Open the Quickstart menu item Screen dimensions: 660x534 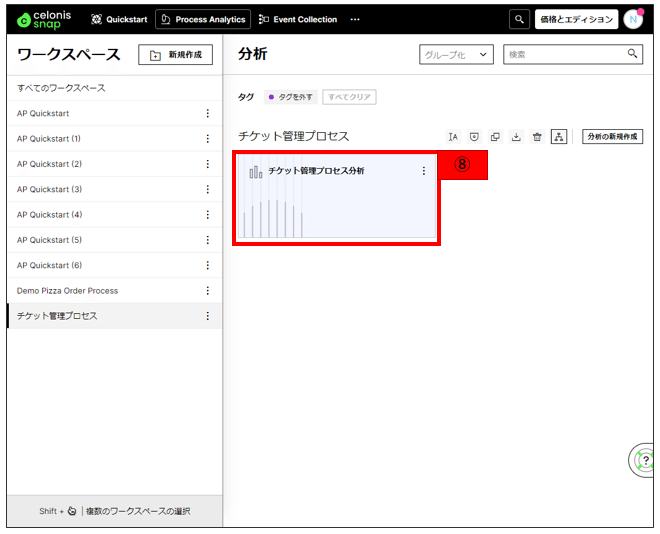[x=120, y=19]
